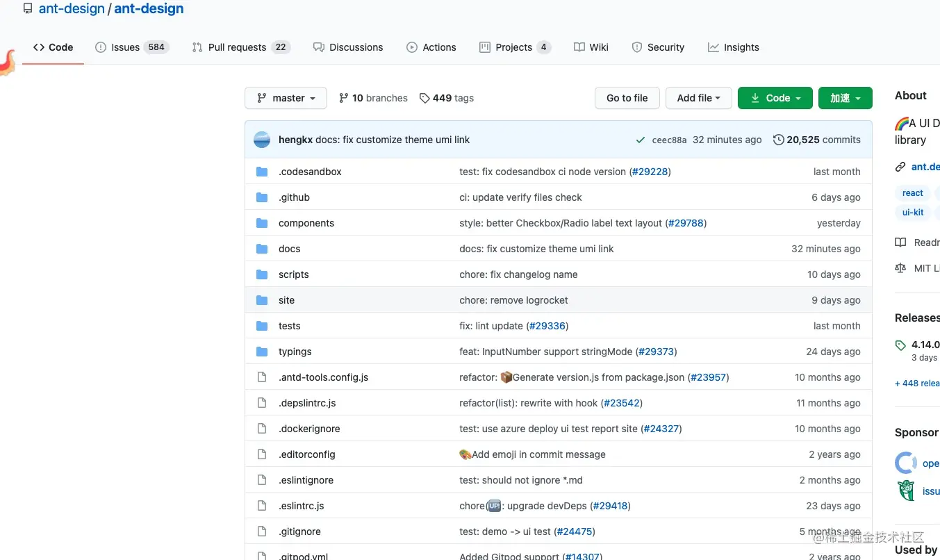The image size is (940, 560).
Task: Click the site folder icon
Action: tap(262, 300)
